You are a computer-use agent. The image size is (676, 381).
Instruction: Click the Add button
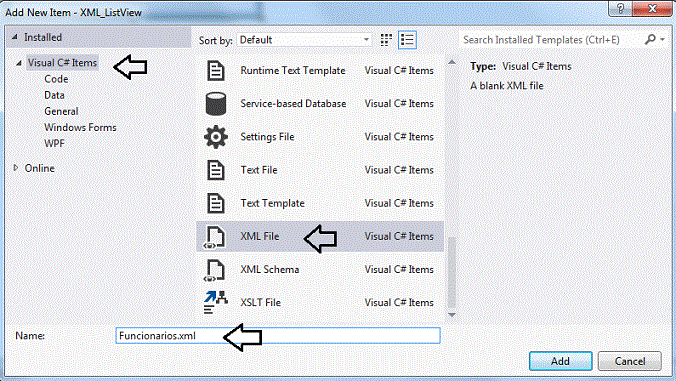pyautogui.click(x=560, y=361)
